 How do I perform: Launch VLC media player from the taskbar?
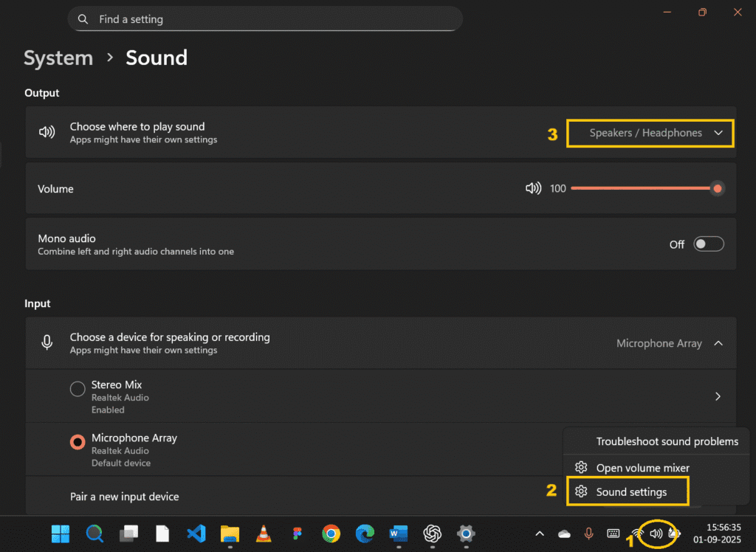(x=263, y=534)
